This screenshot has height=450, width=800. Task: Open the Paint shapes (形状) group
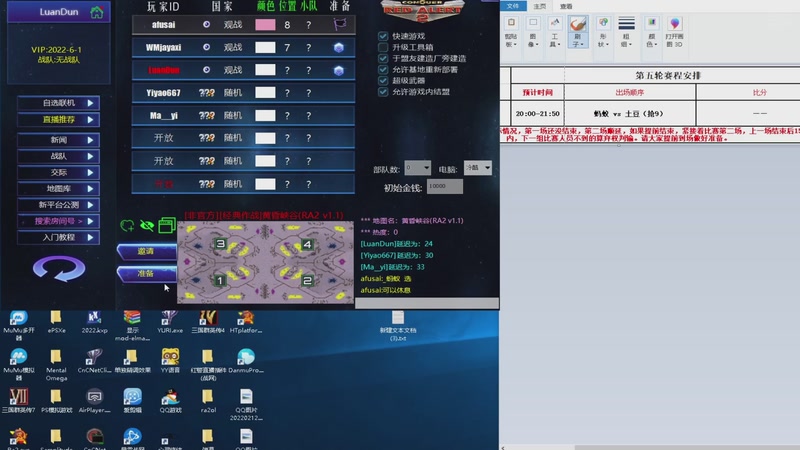click(x=603, y=31)
